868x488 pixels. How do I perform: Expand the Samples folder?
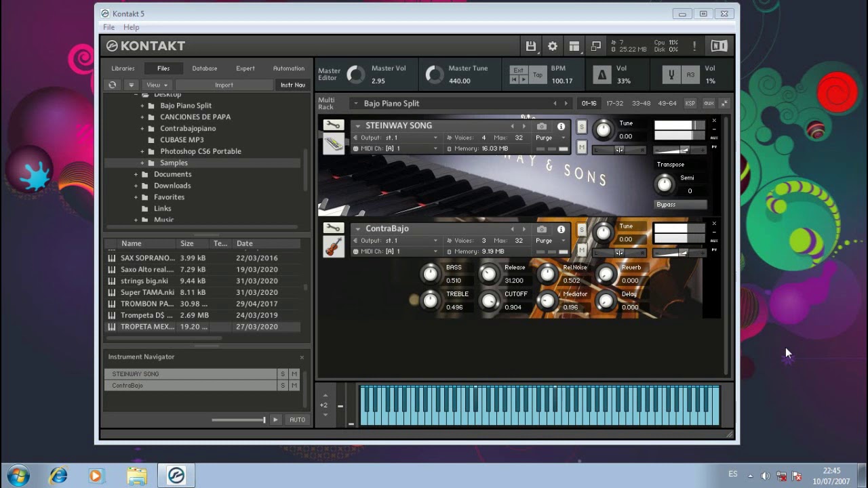(142, 163)
